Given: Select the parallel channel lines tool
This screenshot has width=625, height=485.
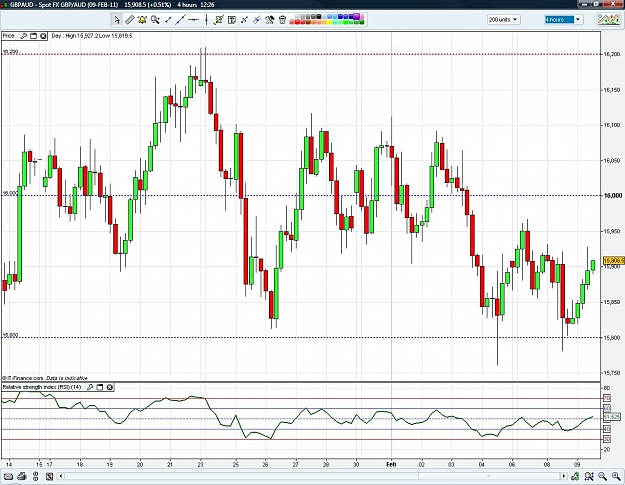Looking at the screenshot, I should [257, 20].
